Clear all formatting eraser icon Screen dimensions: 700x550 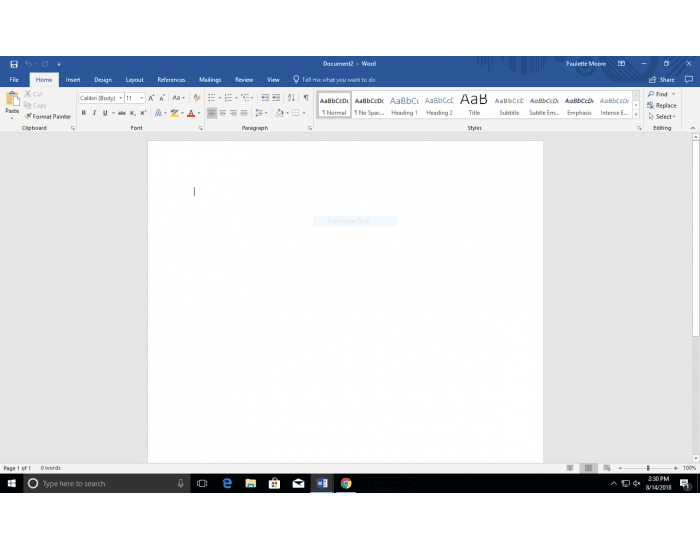pyautogui.click(x=196, y=98)
